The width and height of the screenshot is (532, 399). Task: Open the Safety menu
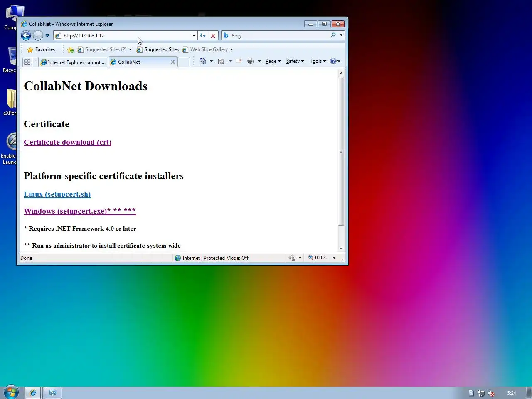coord(295,61)
